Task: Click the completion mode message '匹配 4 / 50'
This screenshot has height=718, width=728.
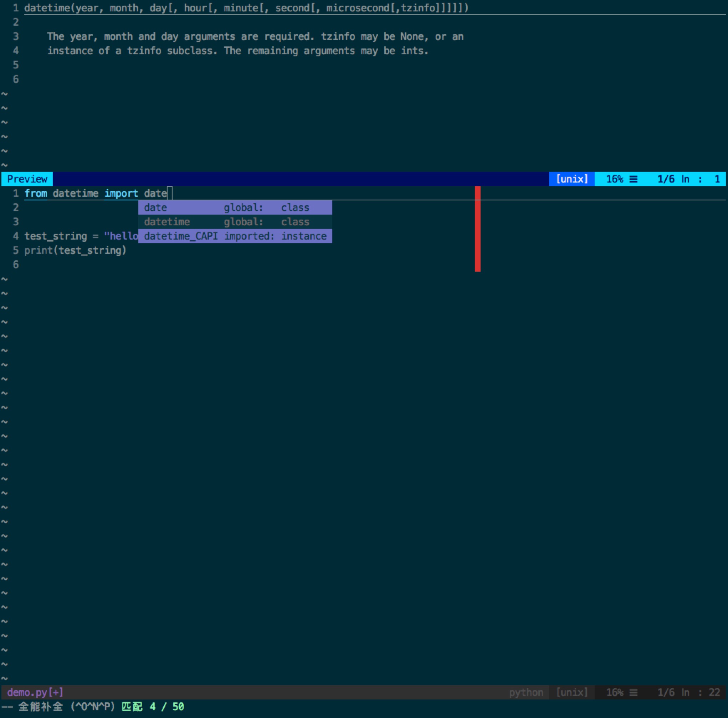Action: click(153, 707)
